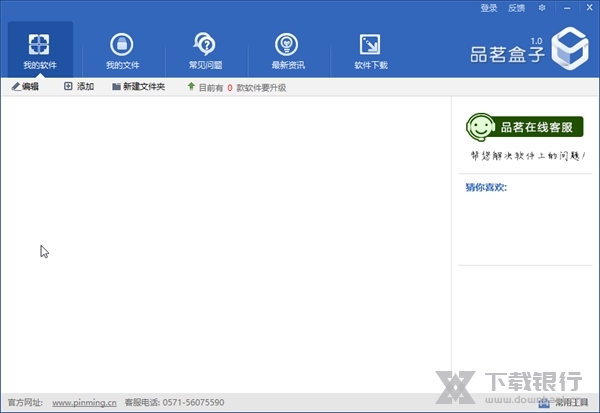Create a folder with 新建文件夹
Image resolution: width=600 pixels, height=413 pixels.
[139, 87]
